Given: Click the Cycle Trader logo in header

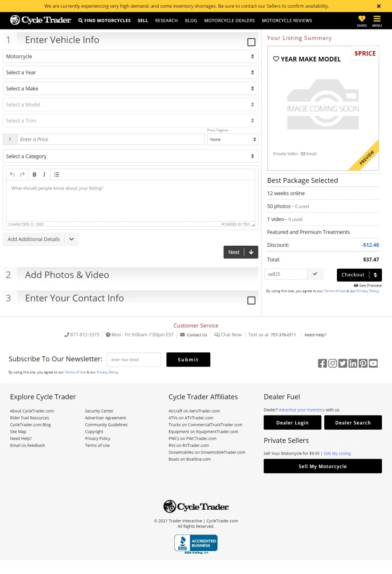Looking at the screenshot, I should (x=41, y=20).
